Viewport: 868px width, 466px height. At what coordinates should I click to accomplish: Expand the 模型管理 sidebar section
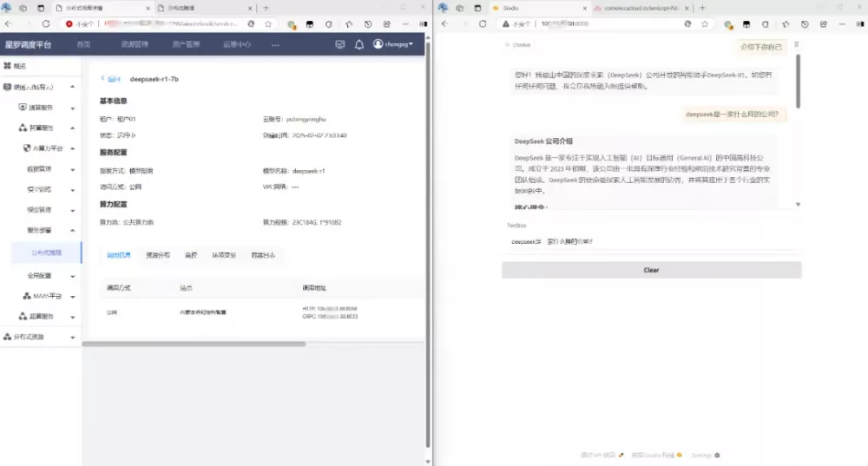point(73,210)
